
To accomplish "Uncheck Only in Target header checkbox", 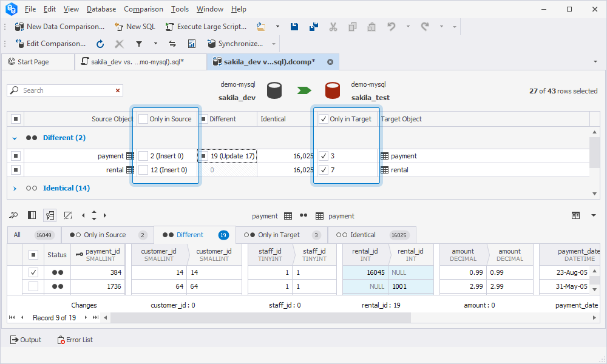I will coord(324,119).
